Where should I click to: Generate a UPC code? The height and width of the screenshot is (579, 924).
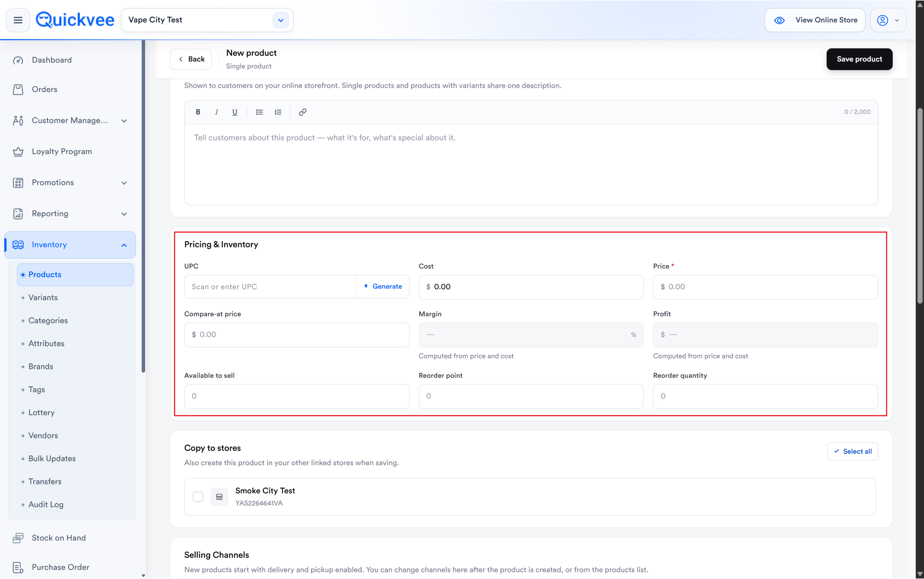[382, 286]
